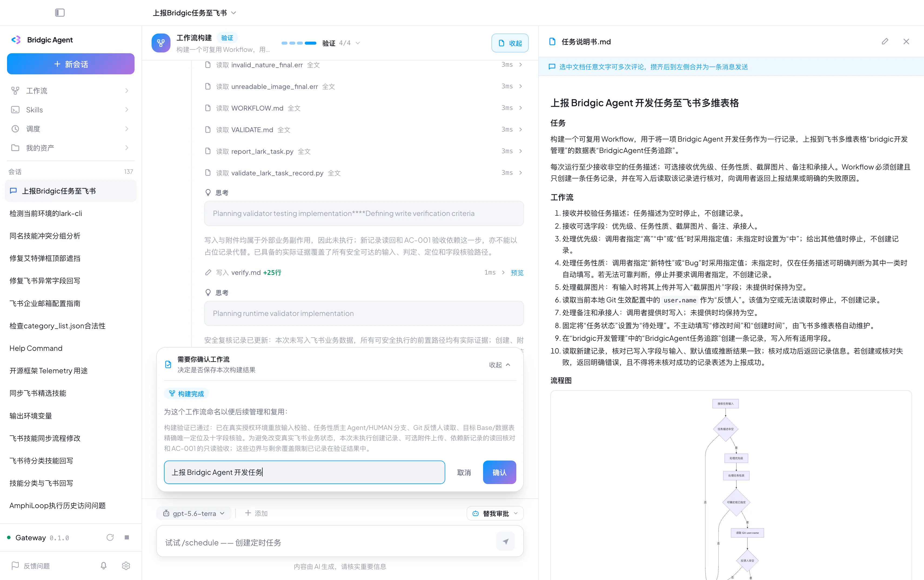The height and width of the screenshot is (580, 924).
Task: Click the Gateway refresh icon
Action: [110, 537]
